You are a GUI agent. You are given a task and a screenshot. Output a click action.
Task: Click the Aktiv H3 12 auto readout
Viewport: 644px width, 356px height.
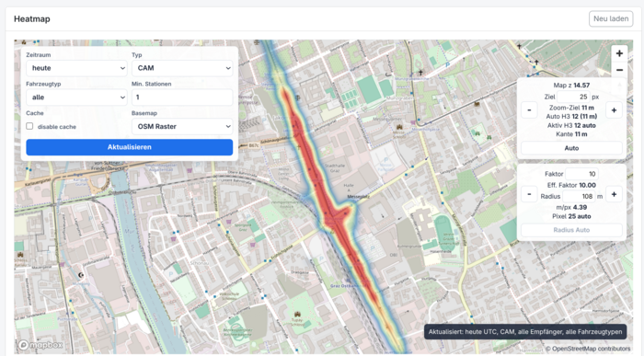point(571,126)
